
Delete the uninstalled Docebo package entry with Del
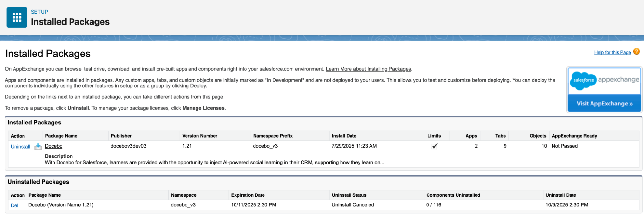tap(14, 205)
